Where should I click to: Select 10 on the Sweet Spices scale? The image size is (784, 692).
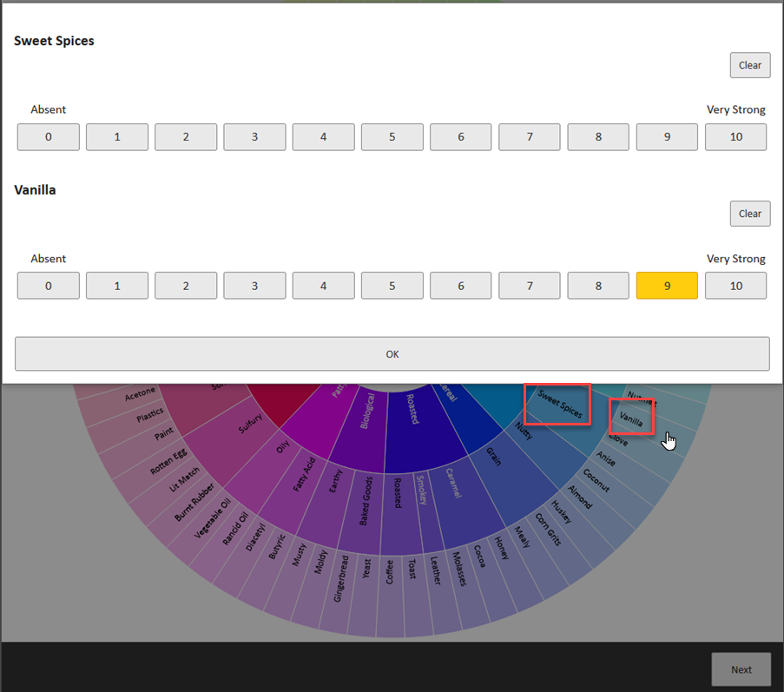735,137
